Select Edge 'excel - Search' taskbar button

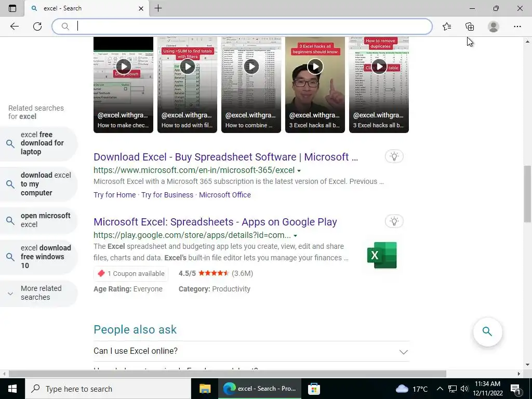tap(260, 389)
